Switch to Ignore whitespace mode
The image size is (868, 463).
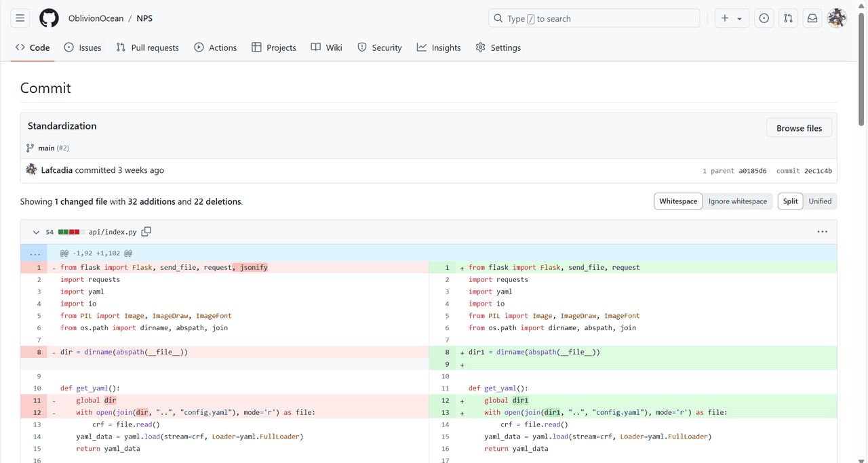tap(738, 201)
